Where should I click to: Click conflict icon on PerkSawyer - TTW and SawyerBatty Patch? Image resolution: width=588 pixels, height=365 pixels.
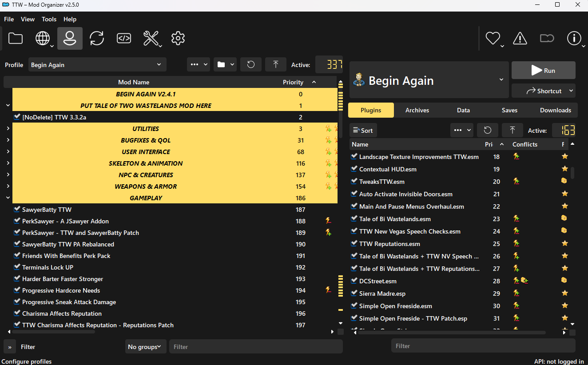point(328,232)
